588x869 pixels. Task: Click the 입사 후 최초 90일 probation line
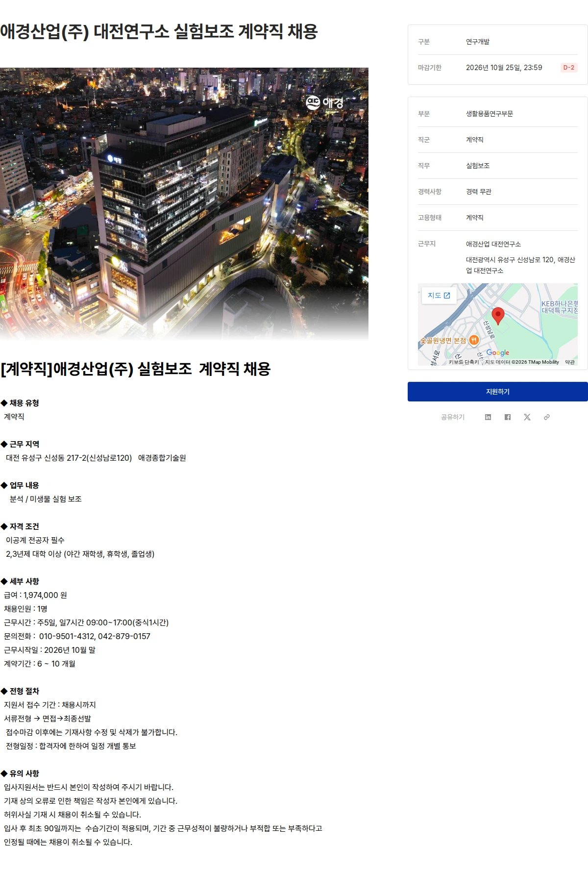[x=163, y=828]
